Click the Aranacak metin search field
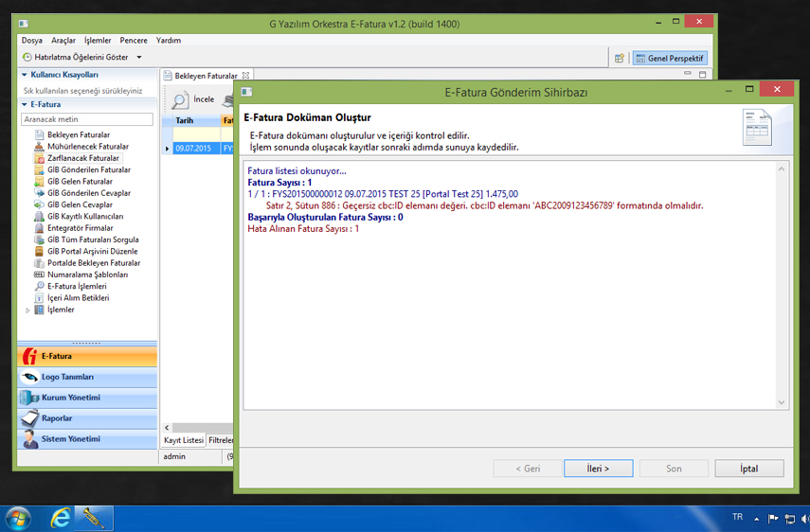 coord(87,120)
